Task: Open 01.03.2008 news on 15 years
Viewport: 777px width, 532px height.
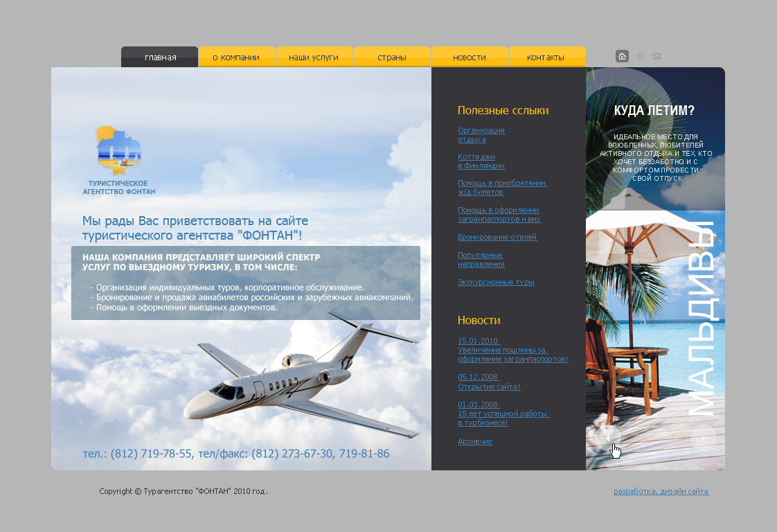Action: click(x=503, y=414)
